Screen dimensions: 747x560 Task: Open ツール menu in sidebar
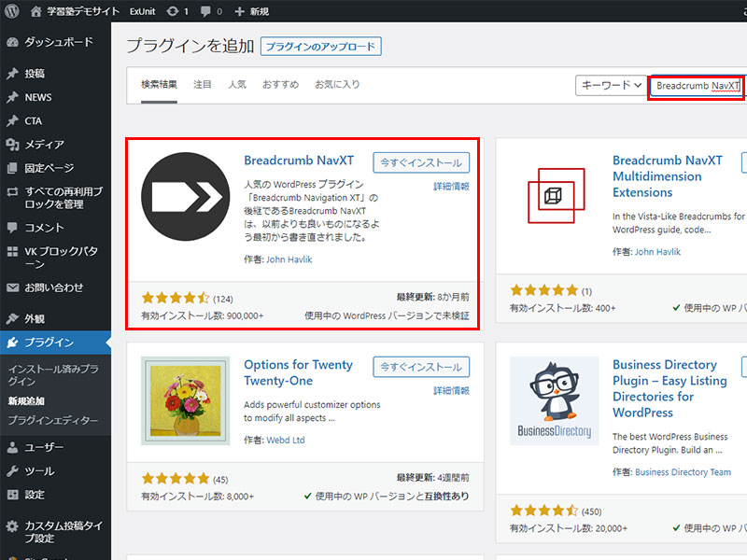click(x=39, y=470)
